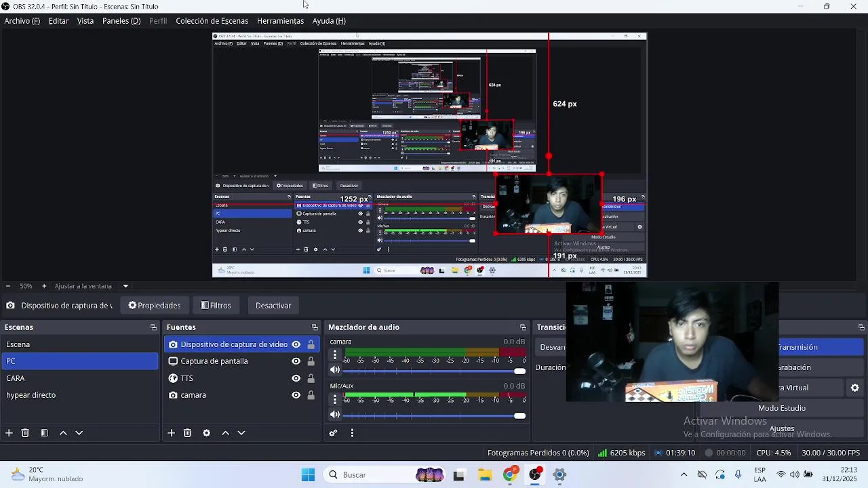The height and width of the screenshot is (488, 868).
Task: Open the Ayuda menu
Action: (x=329, y=21)
